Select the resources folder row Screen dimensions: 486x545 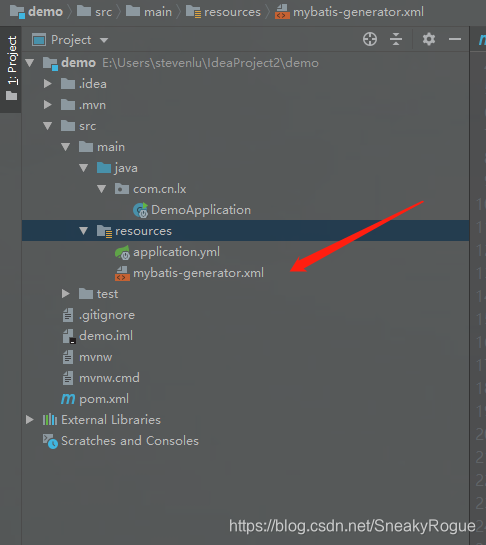click(245, 231)
